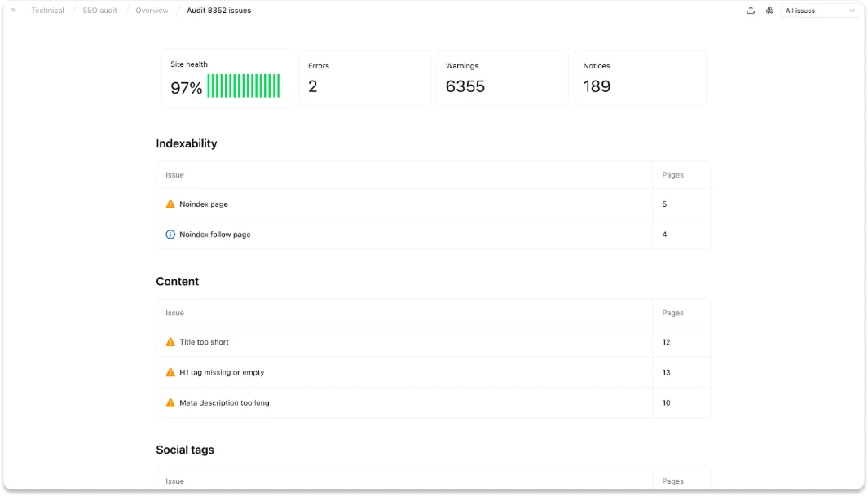868x496 pixels.
Task: Click the Warnings 6355 card
Action: click(502, 77)
